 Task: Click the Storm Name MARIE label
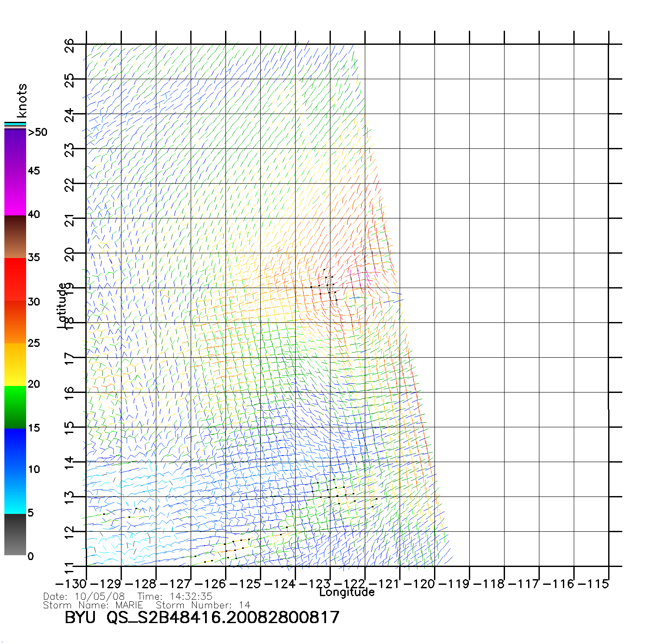(93, 605)
